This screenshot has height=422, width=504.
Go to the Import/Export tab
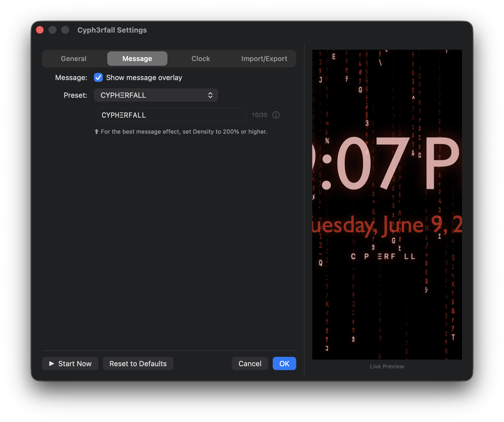click(x=264, y=59)
